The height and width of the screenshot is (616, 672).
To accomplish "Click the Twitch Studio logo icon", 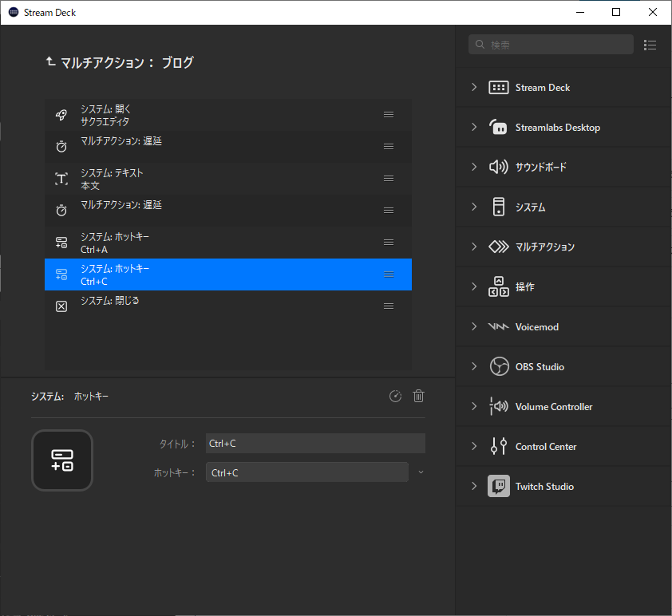I will [499, 486].
